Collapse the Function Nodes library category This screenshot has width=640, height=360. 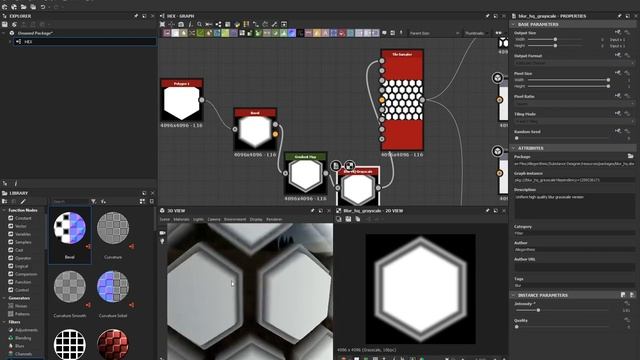pos(4,210)
